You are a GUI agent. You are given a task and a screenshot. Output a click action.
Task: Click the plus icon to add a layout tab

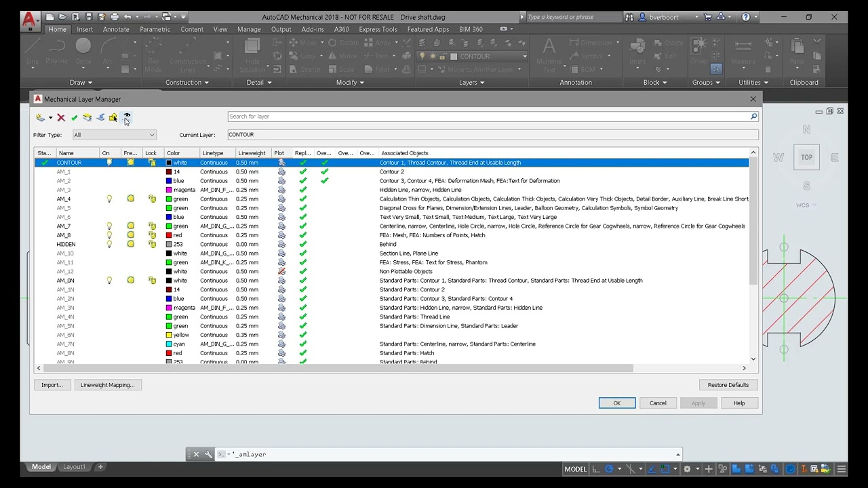click(x=100, y=467)
